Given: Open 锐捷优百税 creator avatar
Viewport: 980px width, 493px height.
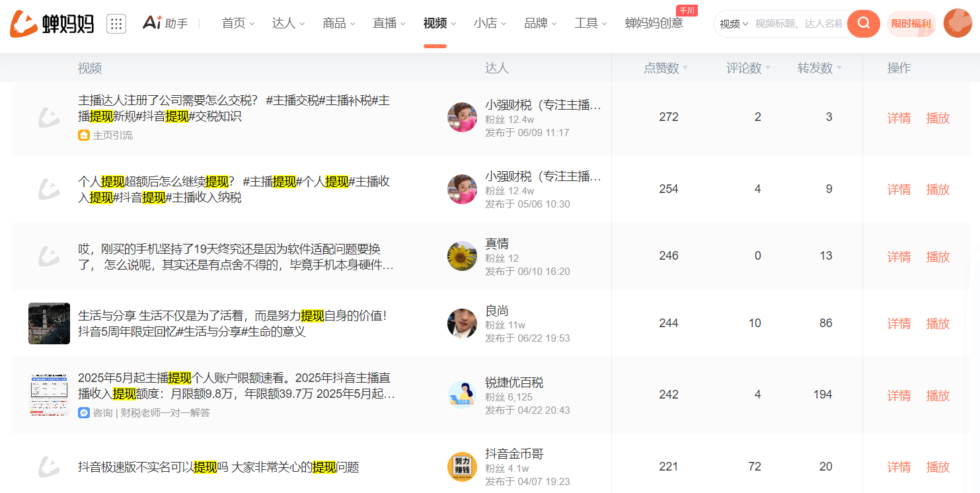Looking at the screenshot, I should (x=462, y=395).
